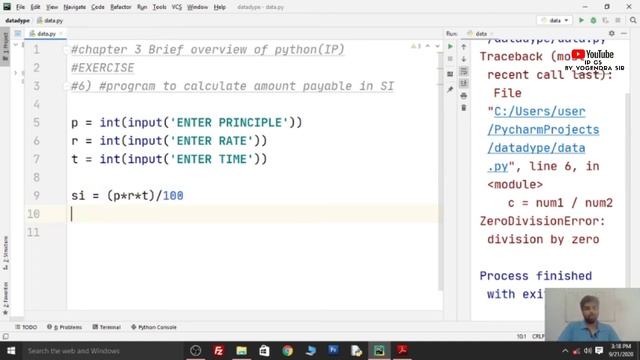Click tool windows quick-access icon in status bar
Screen dimensions: 640x360
click(5, 336)
